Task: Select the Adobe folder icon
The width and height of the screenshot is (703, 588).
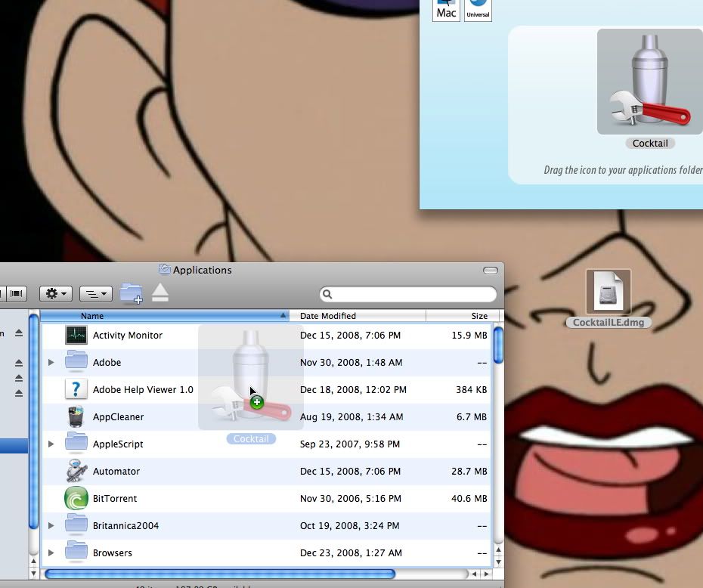Action: [76, 361]
